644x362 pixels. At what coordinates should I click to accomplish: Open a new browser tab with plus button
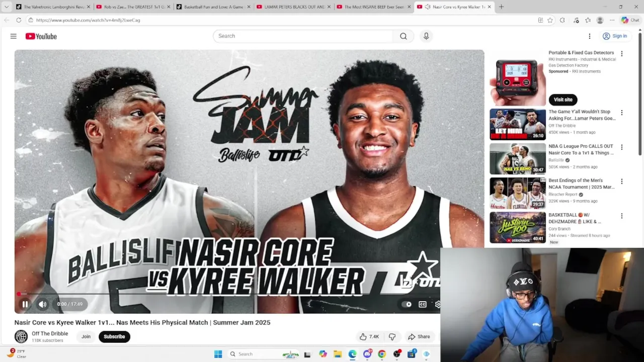[501, 7]
